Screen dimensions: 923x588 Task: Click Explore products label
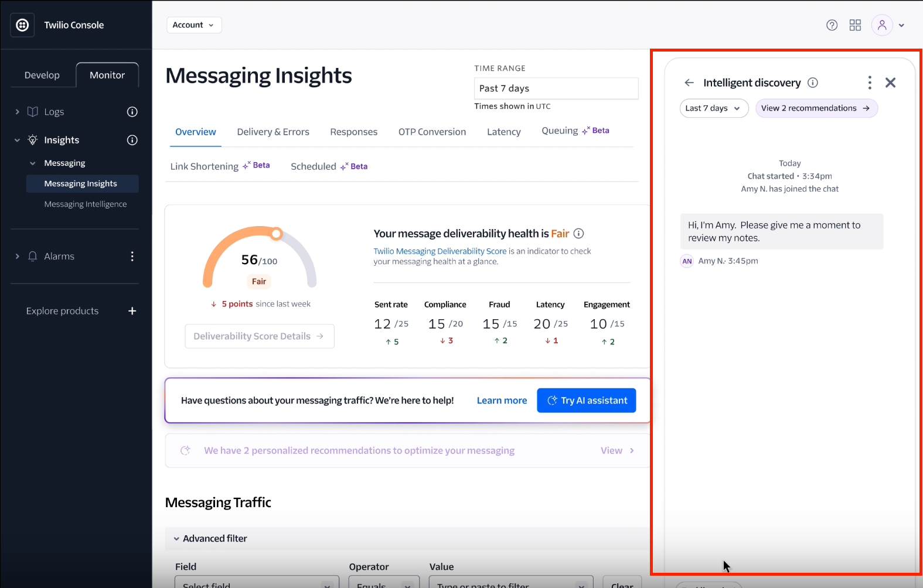[x=62, y=311]
